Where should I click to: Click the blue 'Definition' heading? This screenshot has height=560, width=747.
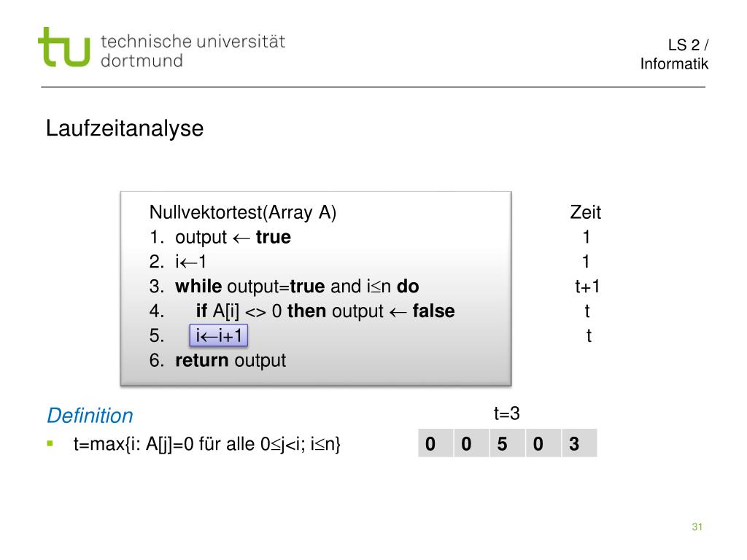90,416
